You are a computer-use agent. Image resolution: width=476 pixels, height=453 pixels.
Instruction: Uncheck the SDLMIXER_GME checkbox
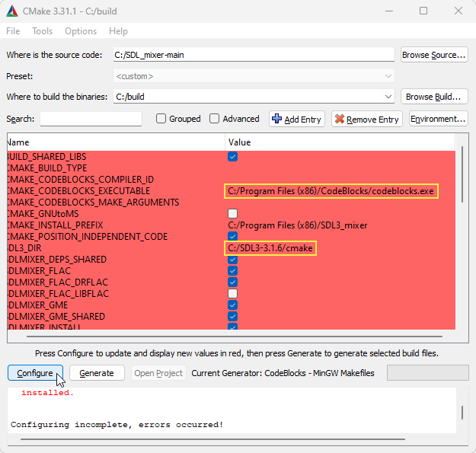pos(232,305)
